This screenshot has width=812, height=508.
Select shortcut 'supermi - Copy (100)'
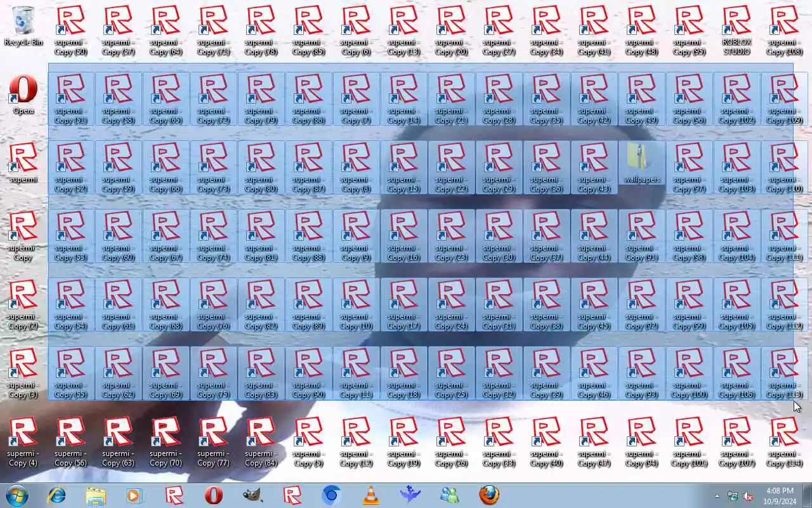coord(690,373)
